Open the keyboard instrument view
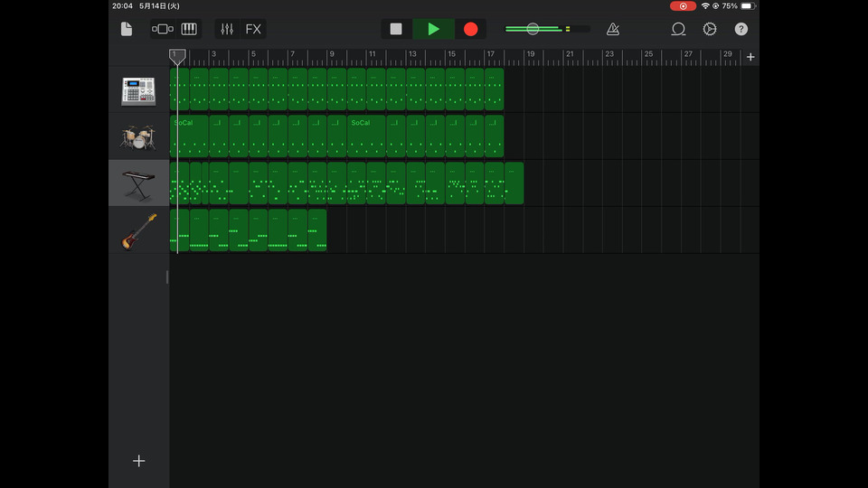This screenshot has height=488, width=868. [x=189, y=29]
